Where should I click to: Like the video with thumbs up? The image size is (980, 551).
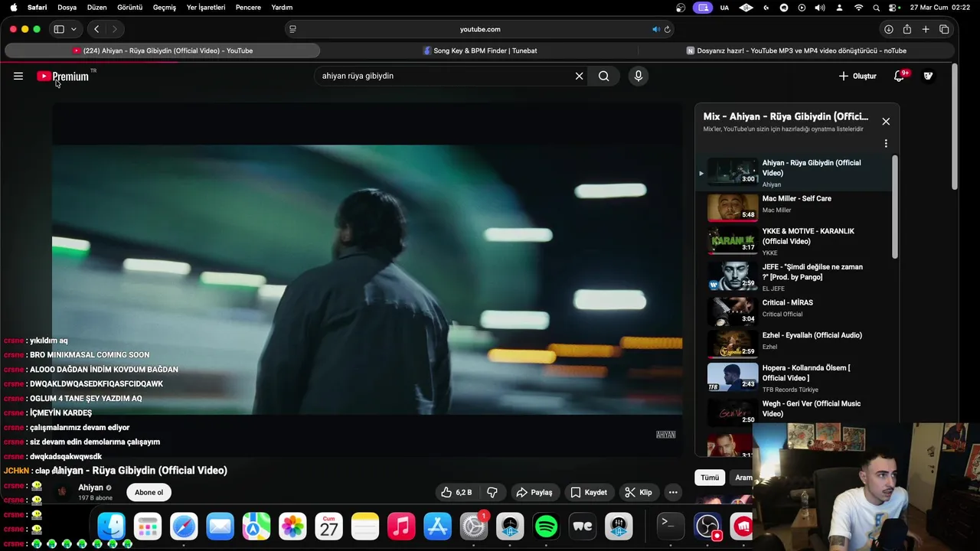click(x=456, y=492)
